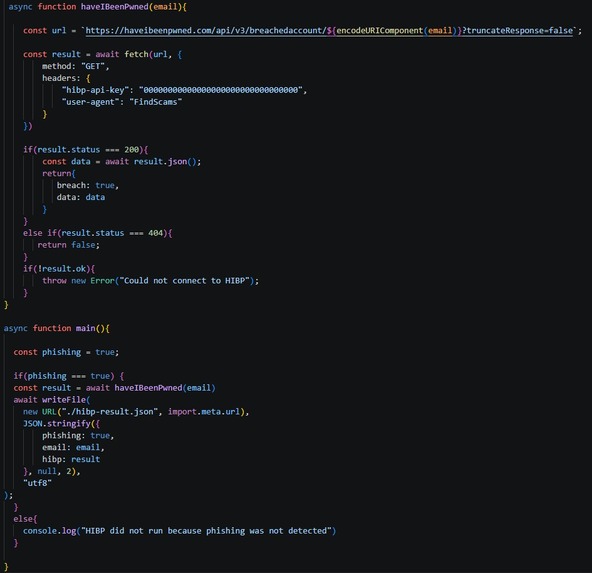
Task: Click the main function name
Action: coord(85,328)
